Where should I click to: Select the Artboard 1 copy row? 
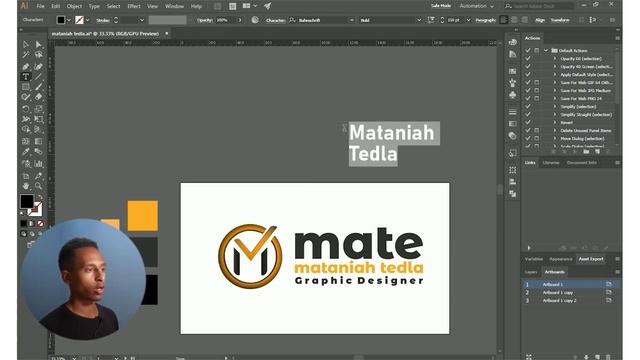pos(570,293)
